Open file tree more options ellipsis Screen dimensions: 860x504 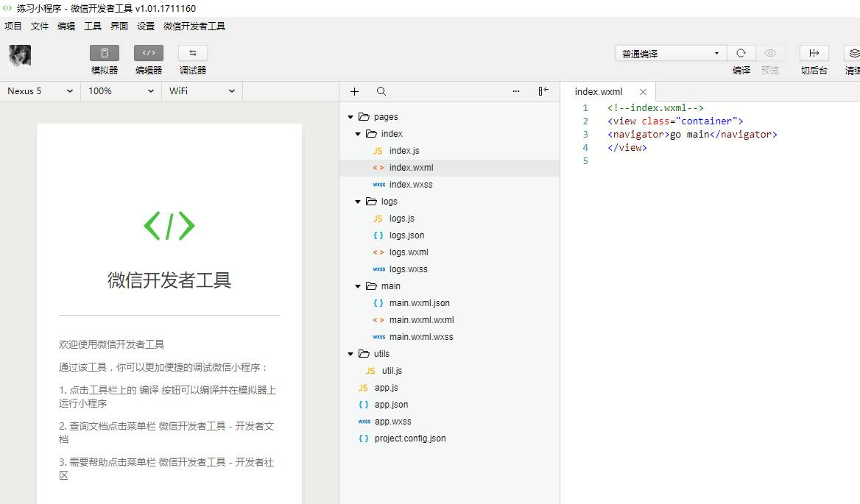click(516, 91)
